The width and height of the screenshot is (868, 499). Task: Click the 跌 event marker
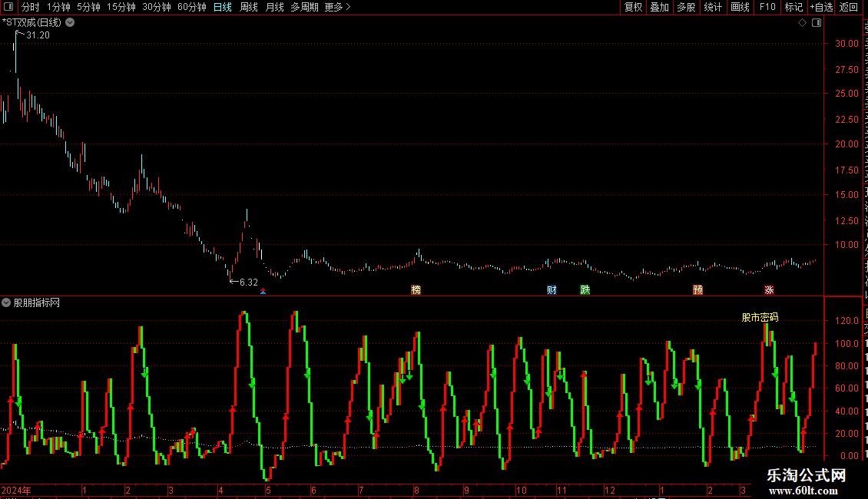point(585,290)
